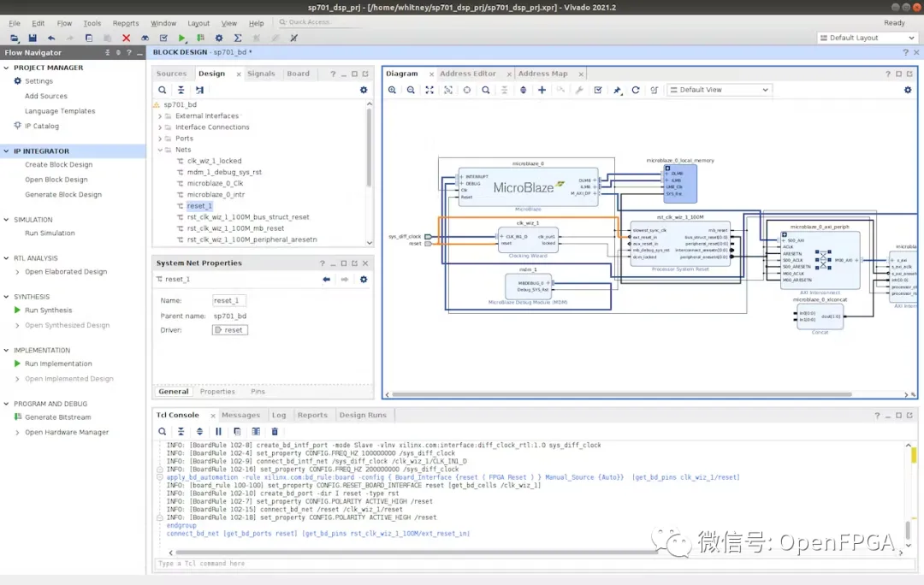Delete selection with the red X icon
Image resolution: width=924 pixels, height=585 pixels.
pos(126,38)
